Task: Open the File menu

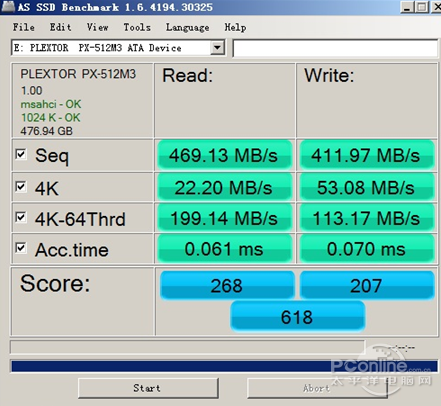Action: 24,27
